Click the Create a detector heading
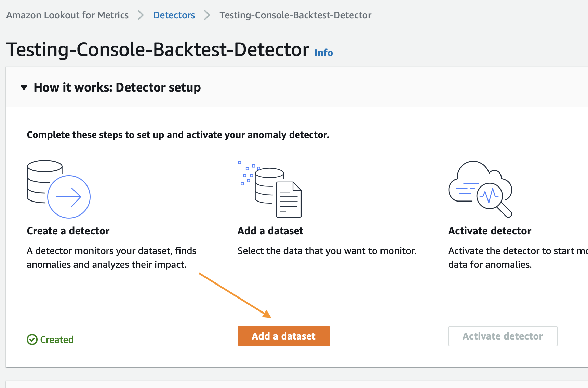588x388 pixels. (x=68, y=231)
